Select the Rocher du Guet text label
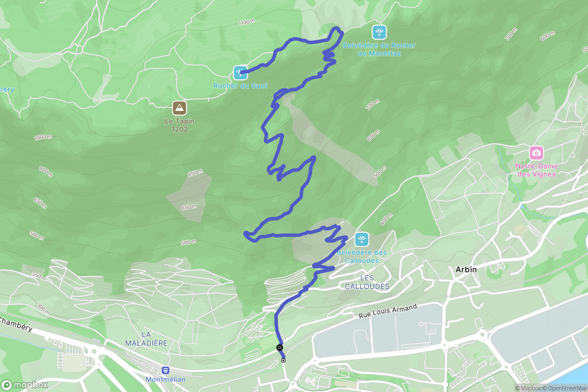This screenshot has width=588, height=392. [241, 86]
